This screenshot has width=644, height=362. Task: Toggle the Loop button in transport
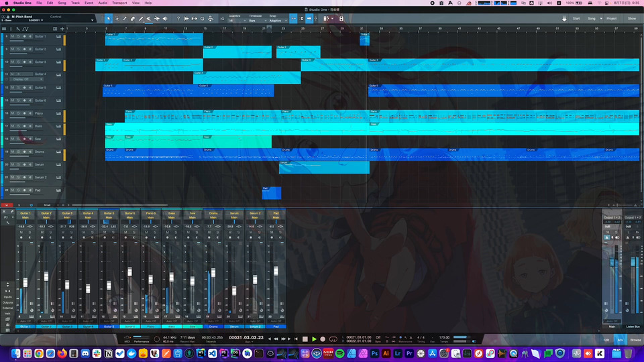pyautogui.click(x=333, y=339)
